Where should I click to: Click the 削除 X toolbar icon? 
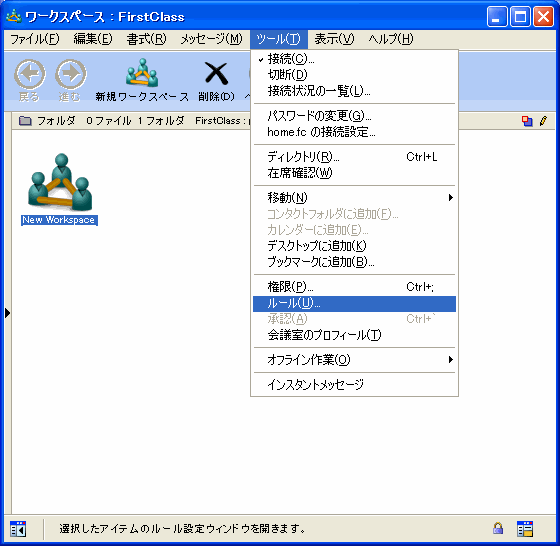[216, 74]
